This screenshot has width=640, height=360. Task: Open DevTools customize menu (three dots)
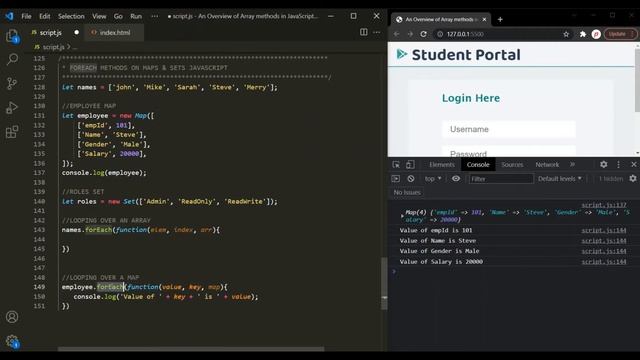618,164
